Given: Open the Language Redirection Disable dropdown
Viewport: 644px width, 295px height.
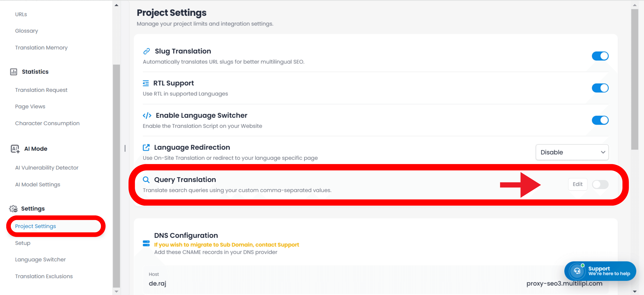Looking at the screenshot, I should pyautogui.click(x=572, y=152).
